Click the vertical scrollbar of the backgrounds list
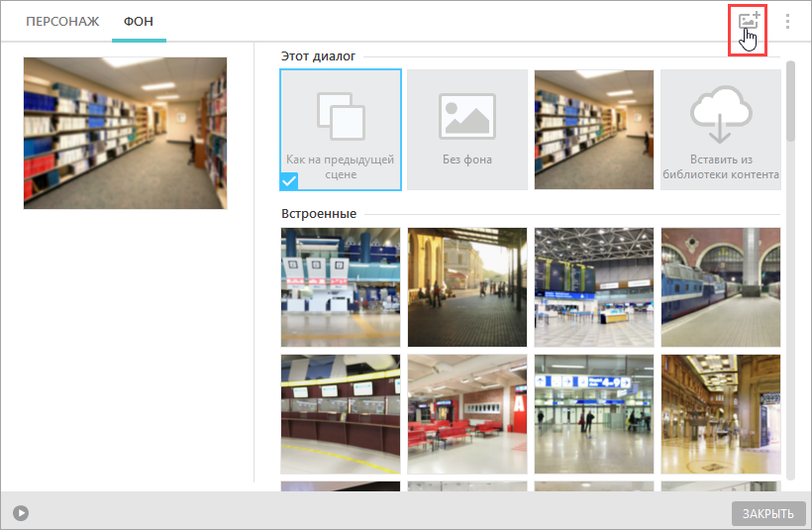 tap(790, 101)
